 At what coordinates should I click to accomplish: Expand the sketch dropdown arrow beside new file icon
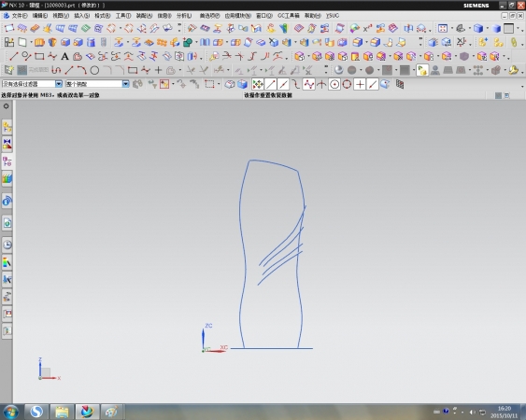31,43
